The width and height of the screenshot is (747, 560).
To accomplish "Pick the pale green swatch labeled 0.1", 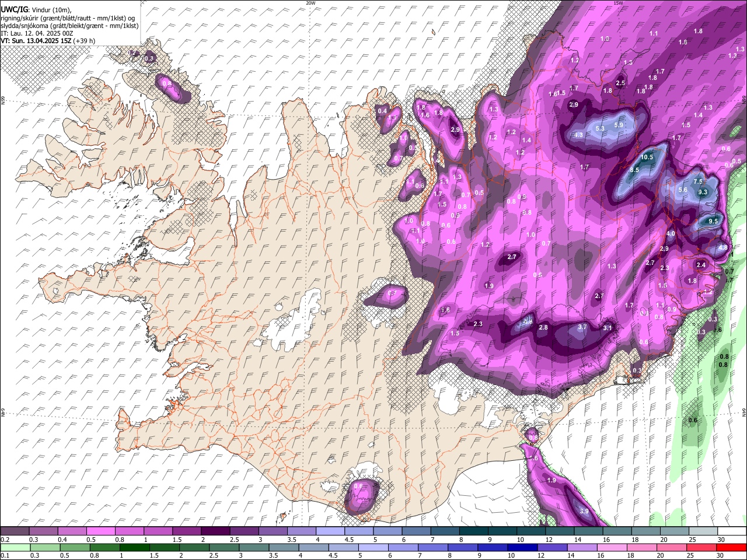I will click(14, 548).
